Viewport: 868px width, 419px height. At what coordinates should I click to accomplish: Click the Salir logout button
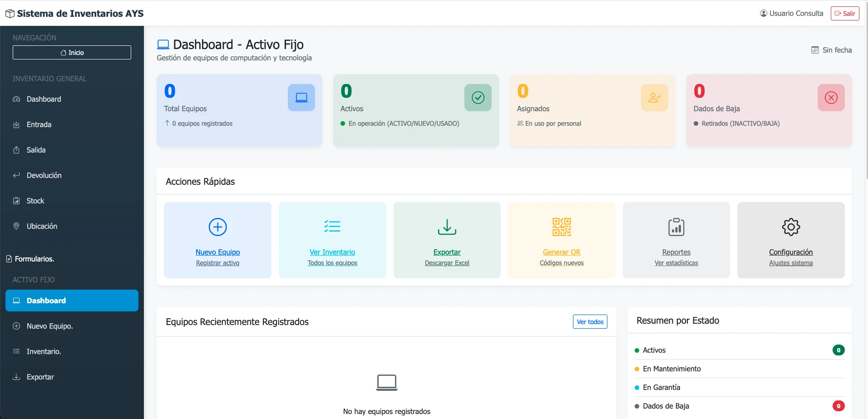click(x=845, y=14)
